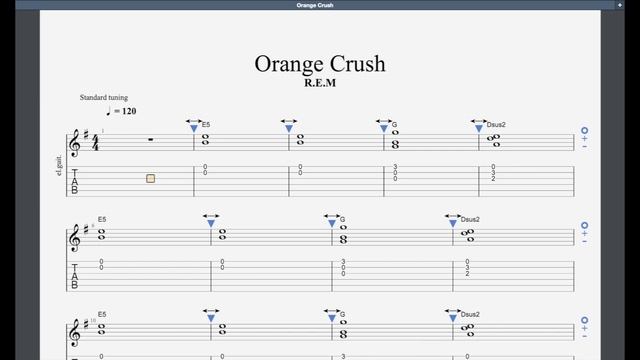Click the tempo marking 120
The image size is (640, 360).
pos(121,111)
